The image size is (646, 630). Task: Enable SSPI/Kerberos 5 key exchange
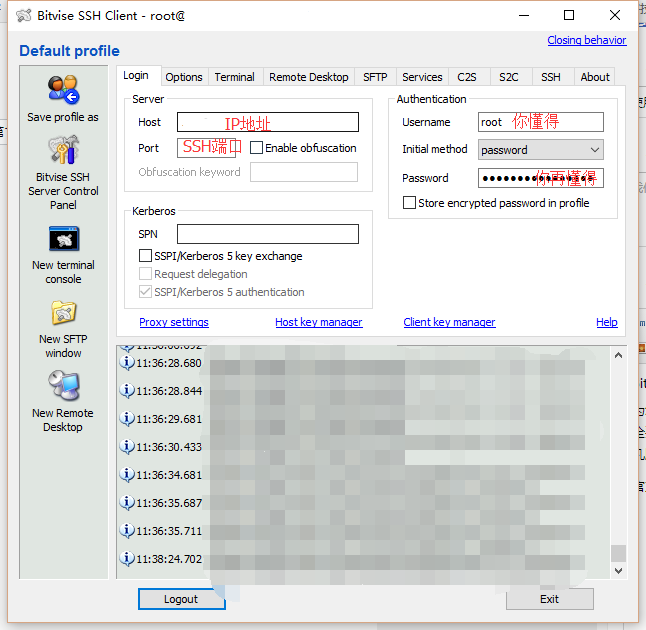click(x=145, y=255)
